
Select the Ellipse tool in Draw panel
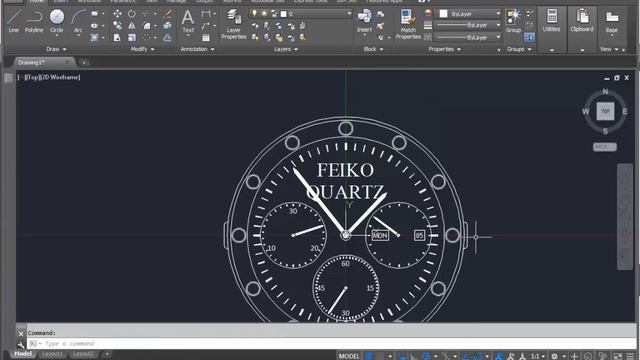tap(94, 26)
